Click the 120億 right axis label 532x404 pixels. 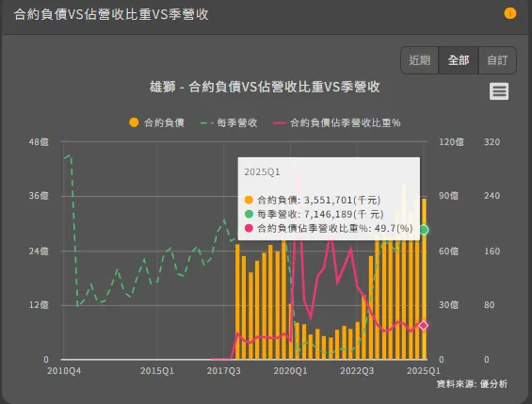pyautogui.click(x=451, y=142)
